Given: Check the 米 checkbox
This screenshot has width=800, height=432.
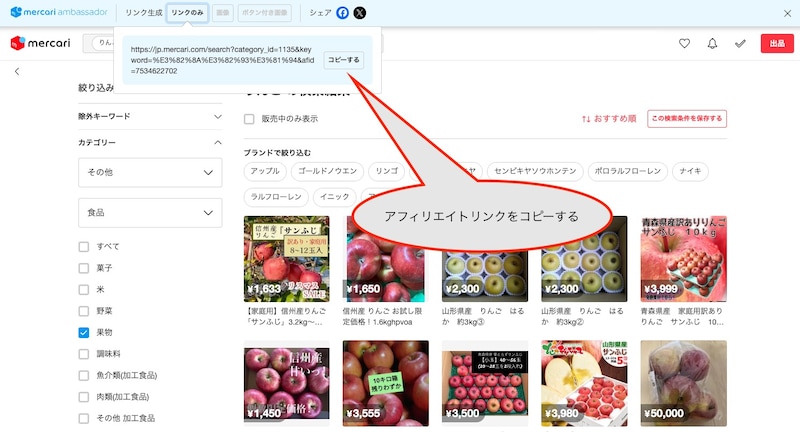Looking at the screenshot, I should pos(84,290).
